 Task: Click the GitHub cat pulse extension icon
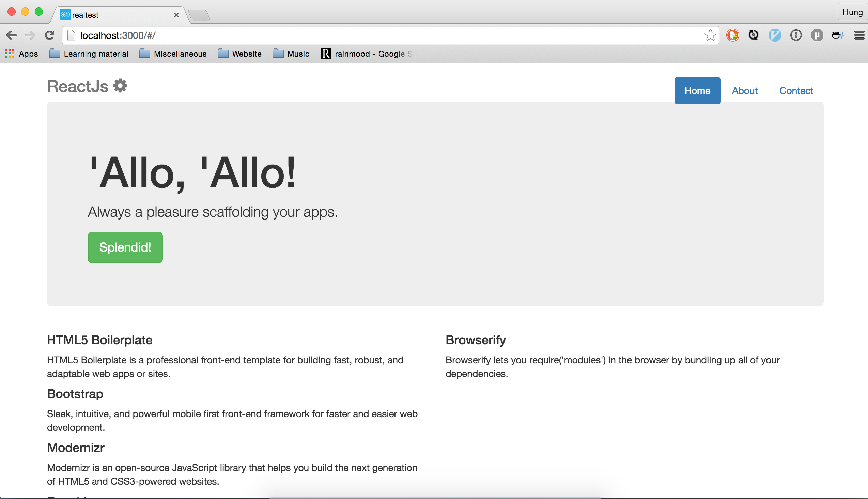click(x=838, y=35)
